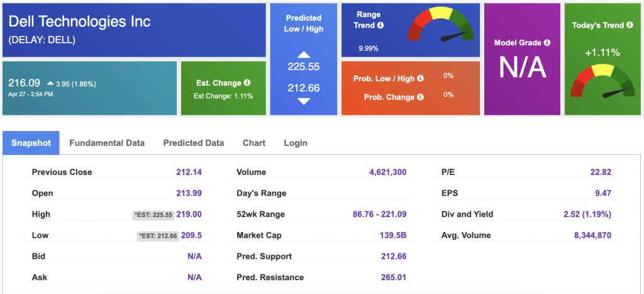
Task: Open the Snapshot tab
Action: coord(31,143)
